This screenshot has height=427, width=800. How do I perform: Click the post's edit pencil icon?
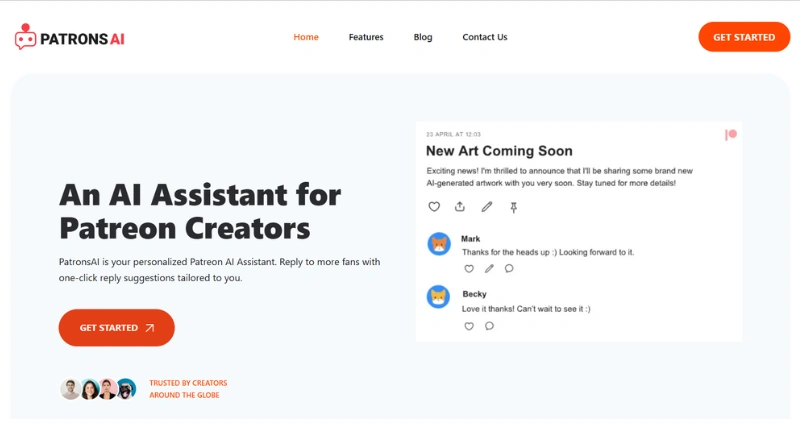click(487, 207)
